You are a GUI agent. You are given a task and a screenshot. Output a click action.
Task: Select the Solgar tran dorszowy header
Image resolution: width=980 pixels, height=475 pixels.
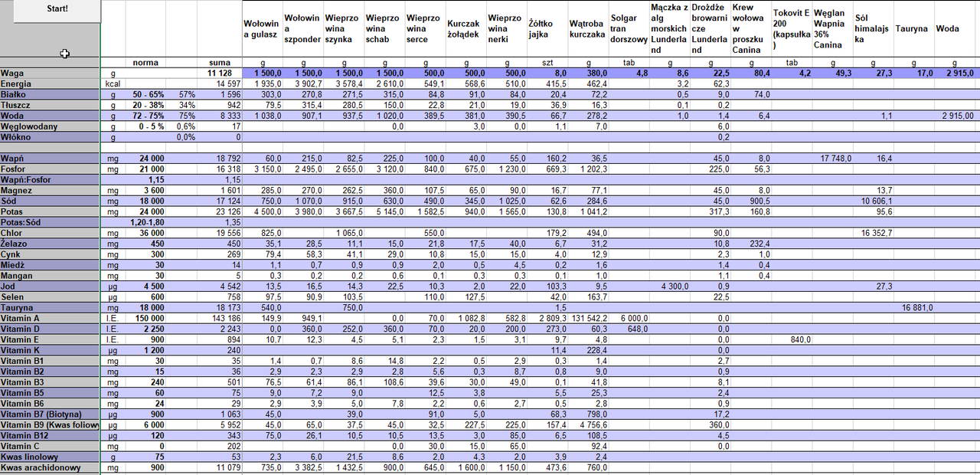coord(629,28)
